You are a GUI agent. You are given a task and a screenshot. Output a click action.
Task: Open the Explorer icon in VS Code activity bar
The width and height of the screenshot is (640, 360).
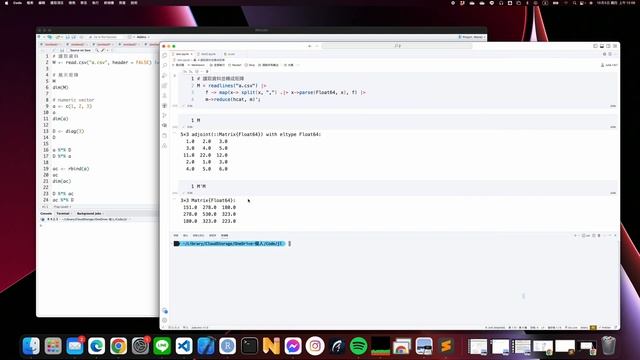tap(165, 56)
